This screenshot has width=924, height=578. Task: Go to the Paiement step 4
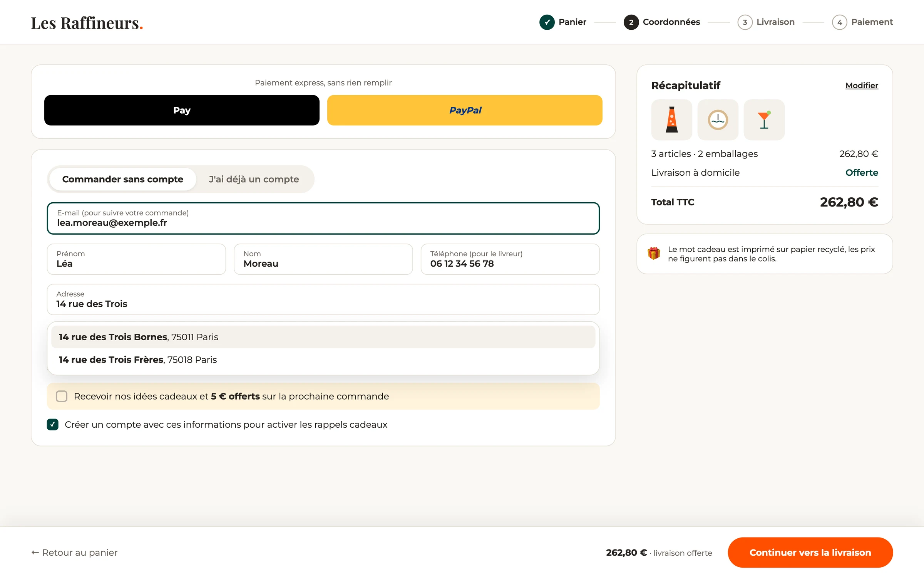[x=862, y=22]
